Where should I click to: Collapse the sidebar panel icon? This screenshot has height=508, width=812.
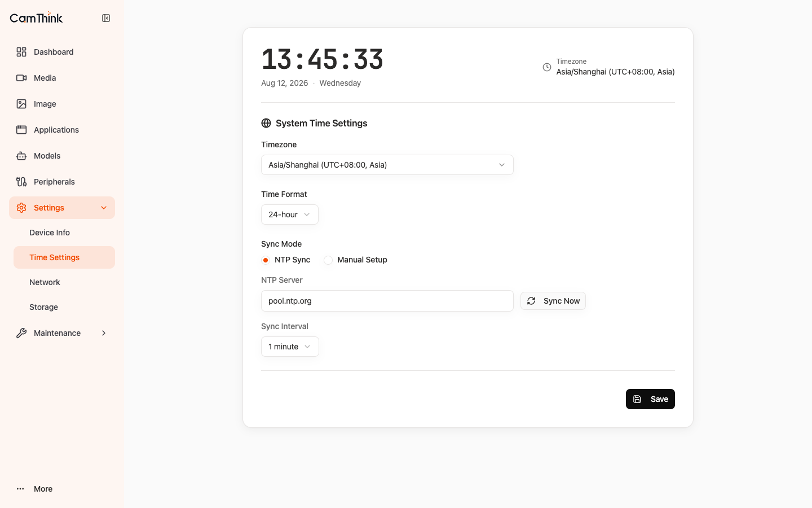(x=106, y=18)
